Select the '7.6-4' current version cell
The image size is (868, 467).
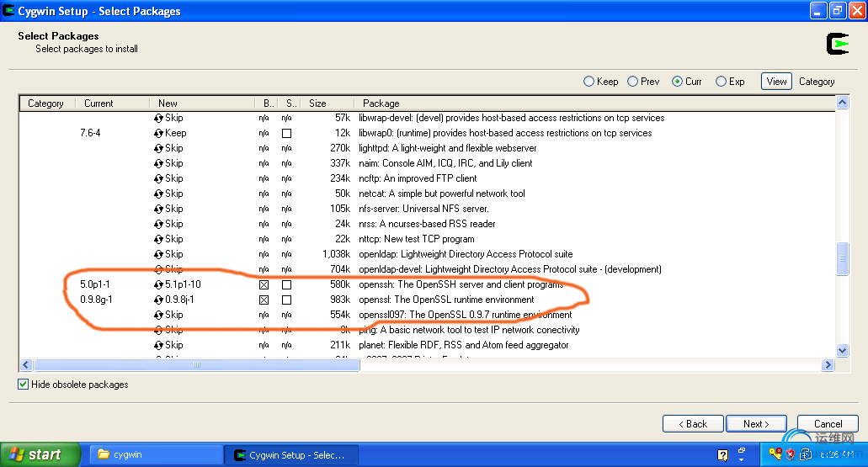point(90,133)
